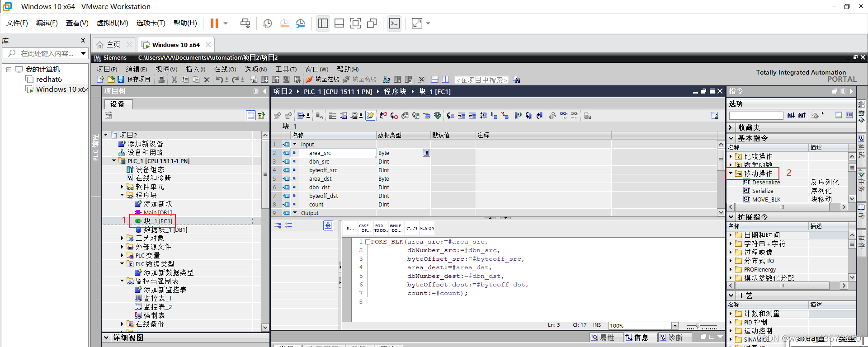Expand the 收藏夹 section in instructions panel
Image resolution: width=868 pixels, height=347 pixels.
pyautogui.click(x=731, y=127)
